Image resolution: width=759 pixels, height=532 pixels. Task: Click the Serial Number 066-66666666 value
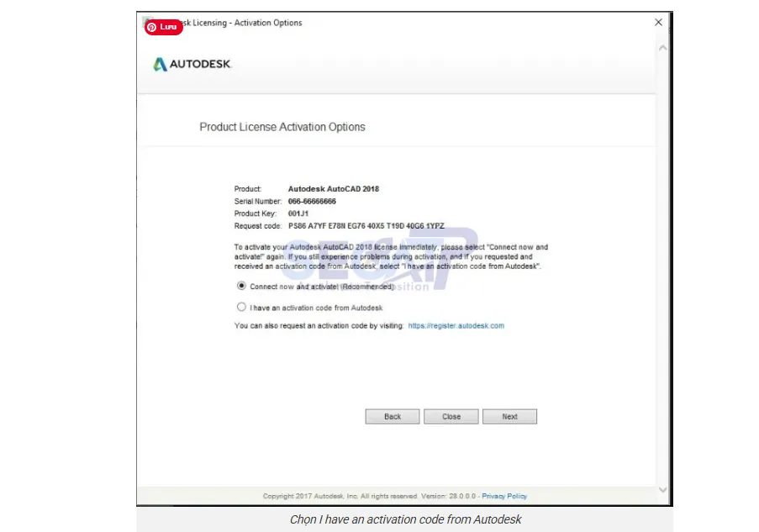[x=311, y=201]
